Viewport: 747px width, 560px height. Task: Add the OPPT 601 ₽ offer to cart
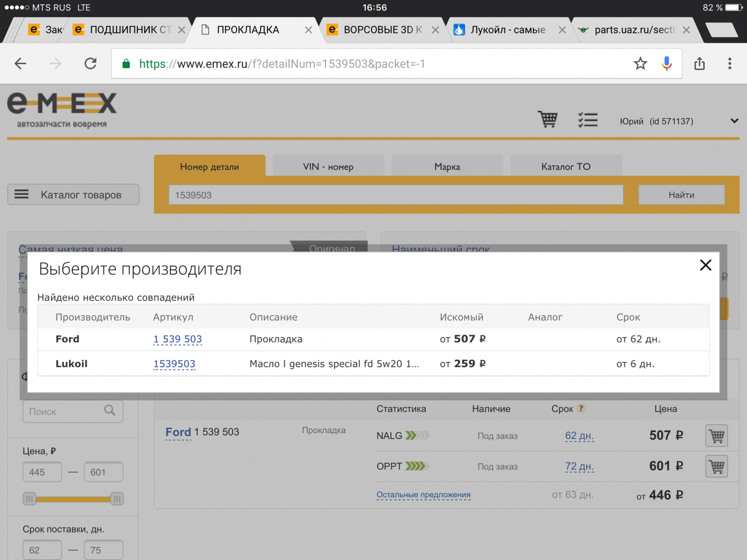click(x=717, y=466)
